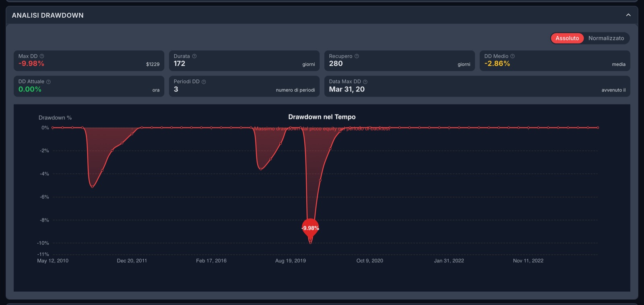644x305 pixels.
Task: Click the $1229 amount in Max DD card
Action: [x=153, y=64]
